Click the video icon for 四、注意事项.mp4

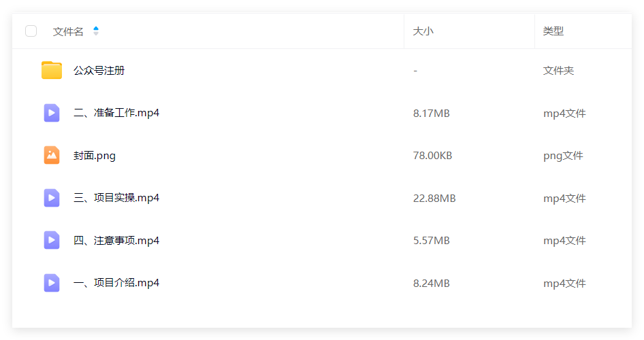[52, 240]
